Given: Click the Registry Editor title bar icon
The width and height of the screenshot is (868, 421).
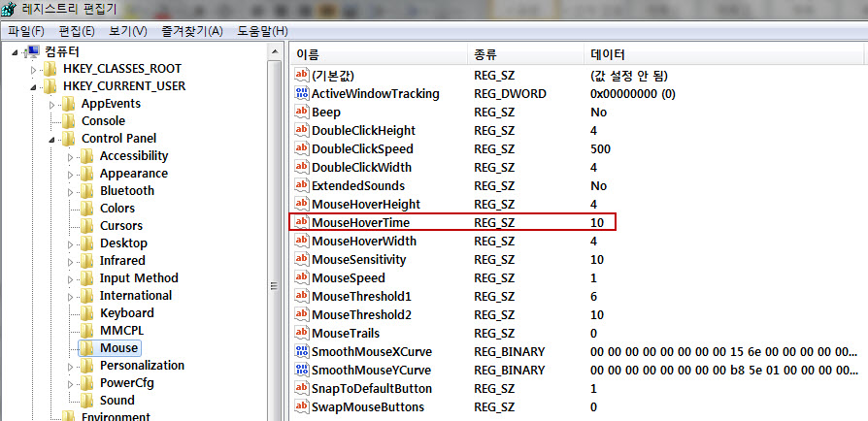Looking at the screenshot, I should [x=11, y=11].
